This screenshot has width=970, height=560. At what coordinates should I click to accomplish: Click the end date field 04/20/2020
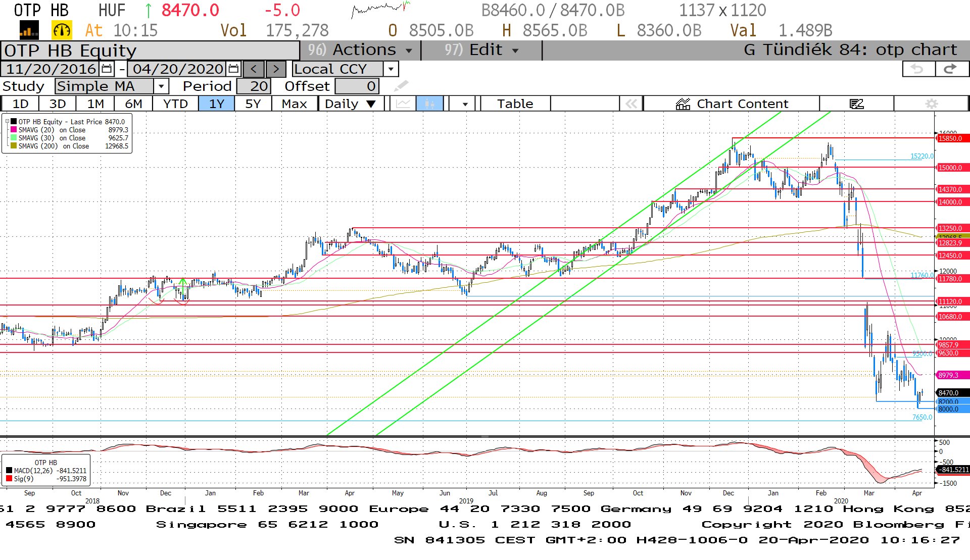pyautogui.click(x=177, y=69)
